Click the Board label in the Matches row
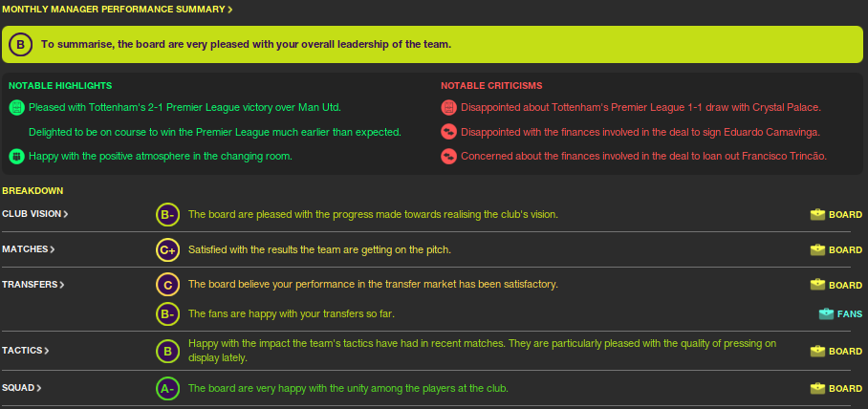Screen dimensions: 868x409 point(845,250)
